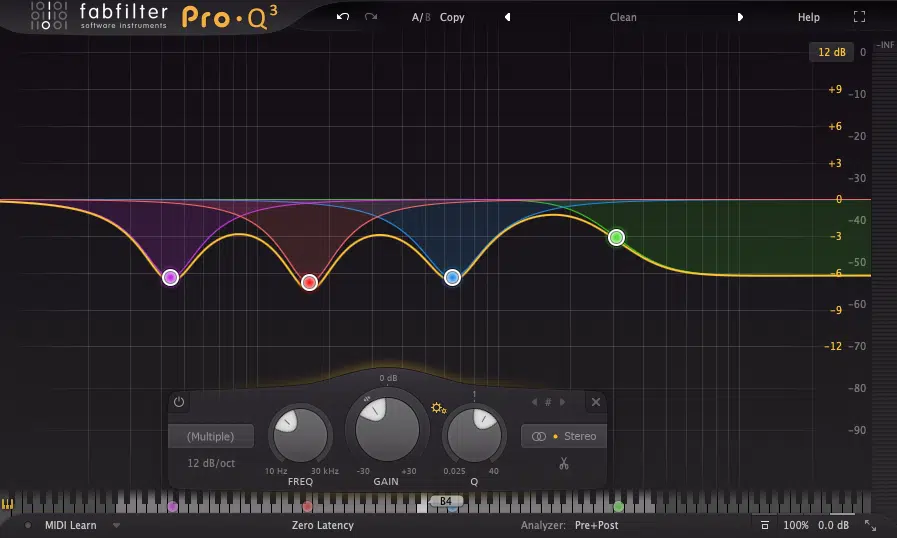The height and width of the screenshot is (538, 897).
Task: Click the split band scissors icon
Action: [x=564, y=463]
